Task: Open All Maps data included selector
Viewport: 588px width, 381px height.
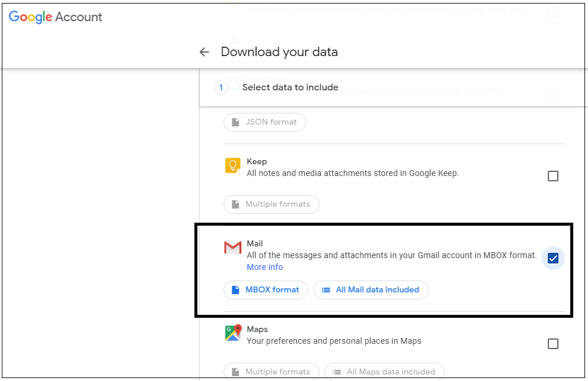Action: (x=385, y=372)
